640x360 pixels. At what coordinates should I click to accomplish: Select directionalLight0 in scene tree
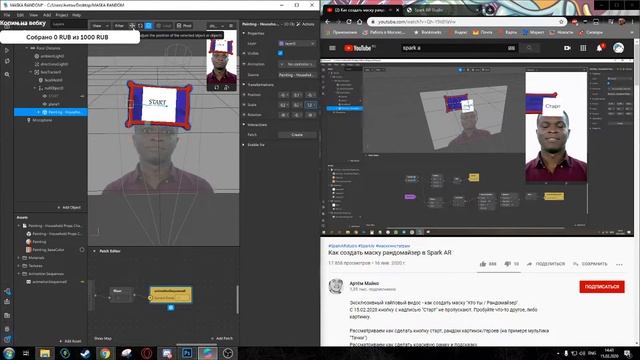click(x=54, y=64)
